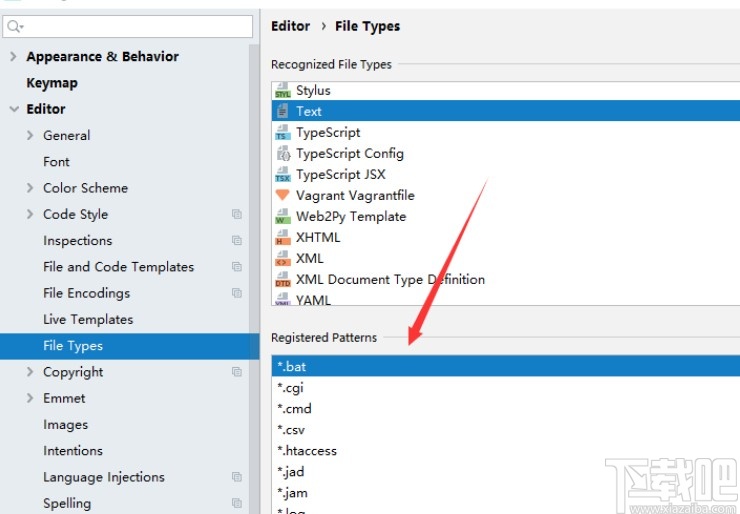Click the Code Style copy-settings icon
The image size is (740, 514).
[x=237, y=214]
